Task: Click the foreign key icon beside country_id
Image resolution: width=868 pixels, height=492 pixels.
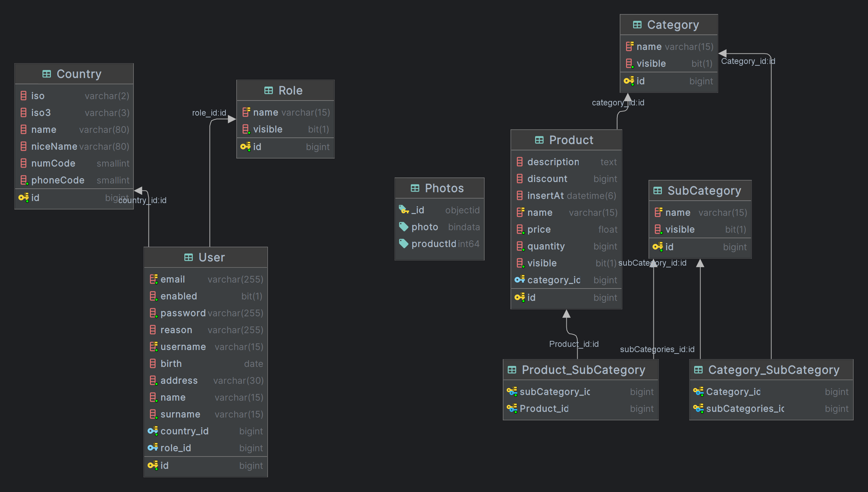Action: pos(153,431)
